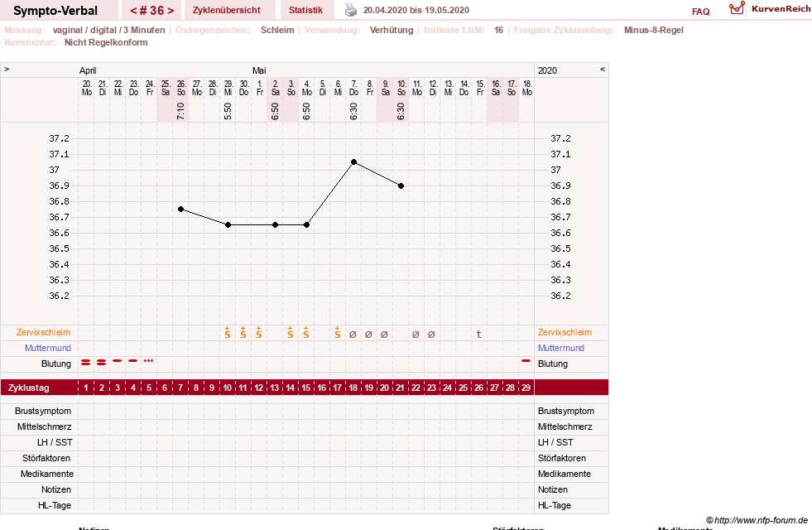The width and height of the screenshot is (812, 530).
Task: Click the S+ mucus symbol on cycle day 15
Action: 306,333
